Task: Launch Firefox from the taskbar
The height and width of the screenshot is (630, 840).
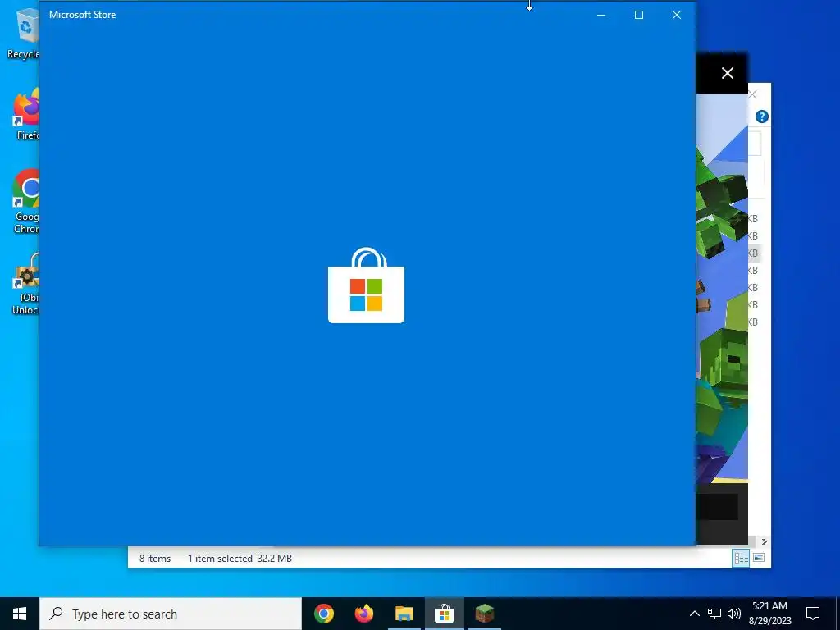Action: pyautogui.click(x=364, y=614)
